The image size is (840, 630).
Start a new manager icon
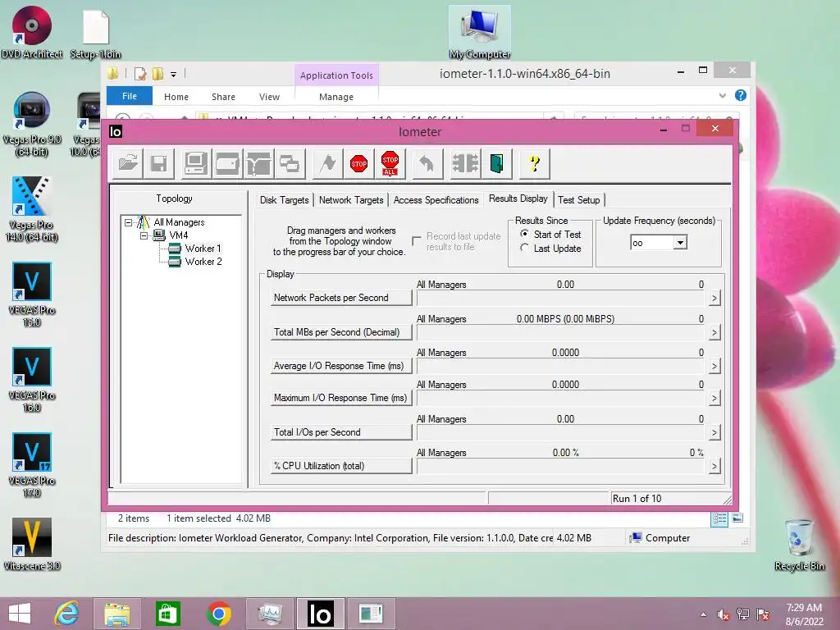[195, 163]
